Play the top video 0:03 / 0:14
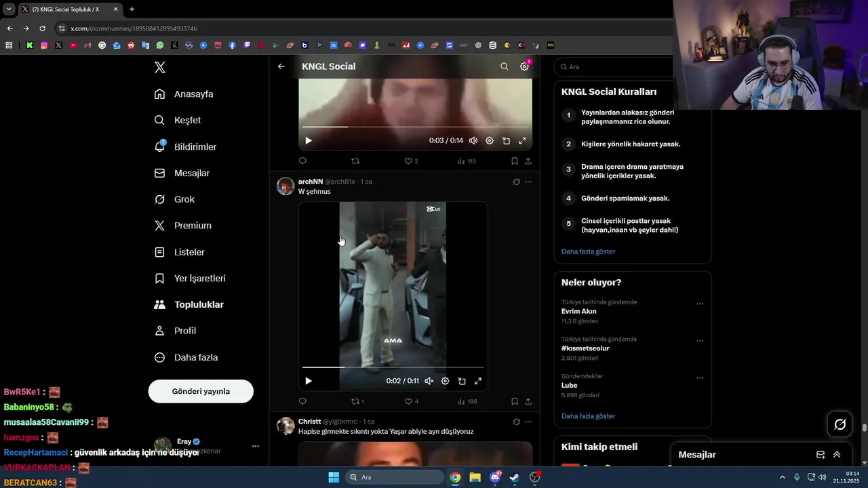868x488 pixels. [x=309, y=140]
